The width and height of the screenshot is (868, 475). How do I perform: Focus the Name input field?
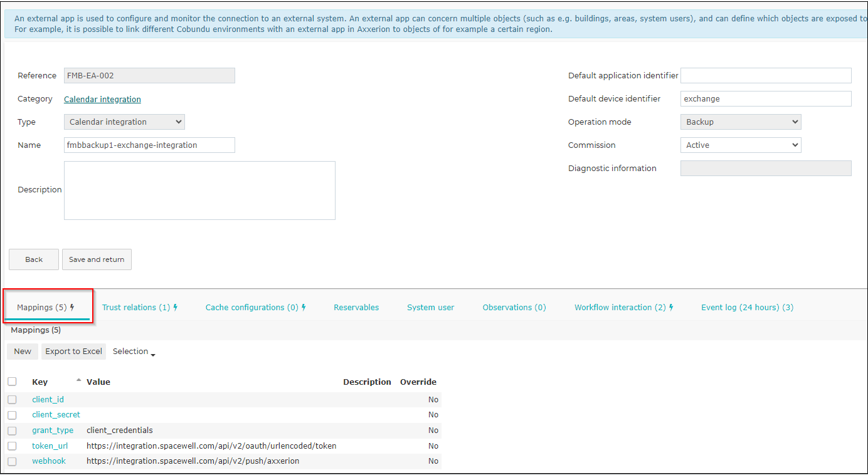149,145
